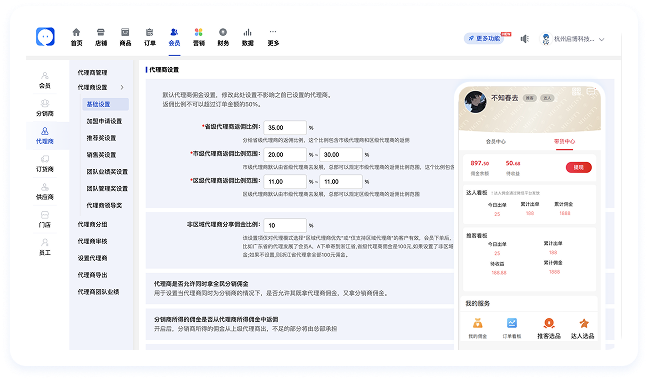
Task: Switch to 会员中心 tab in phone preview
Action: pos(496,141)
